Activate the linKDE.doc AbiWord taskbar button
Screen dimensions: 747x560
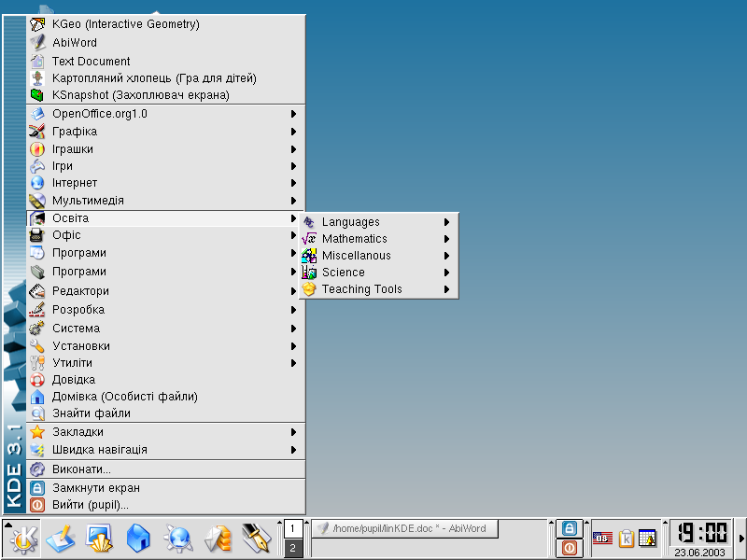(x=405, y=528)
